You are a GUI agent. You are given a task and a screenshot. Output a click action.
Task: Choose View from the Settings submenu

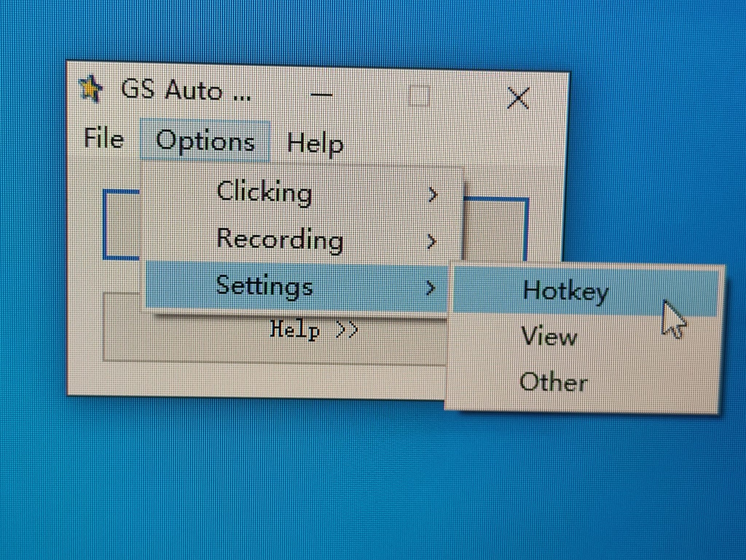[x=550, y=337]
